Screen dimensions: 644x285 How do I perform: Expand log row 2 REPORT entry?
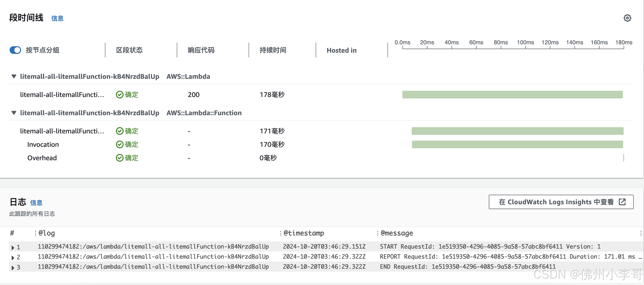(x=13, y=257)
